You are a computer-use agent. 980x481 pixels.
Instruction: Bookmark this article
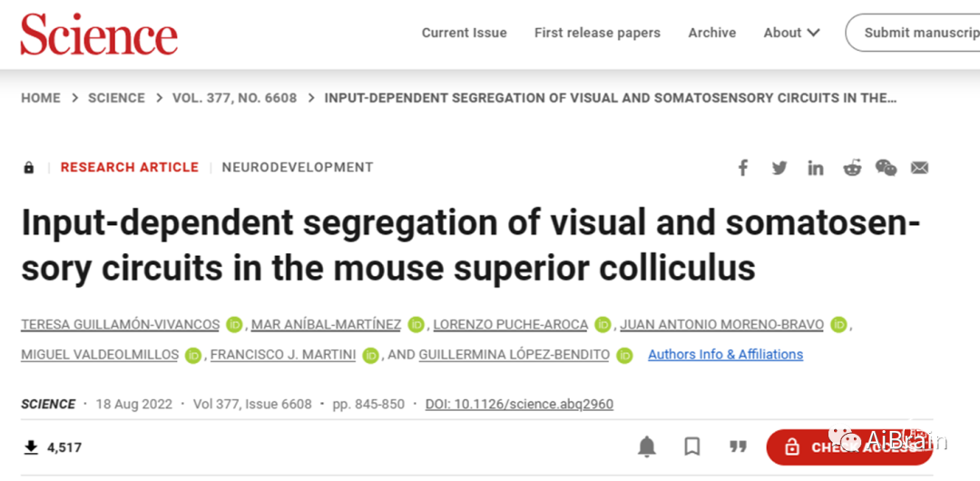[691, 447]
